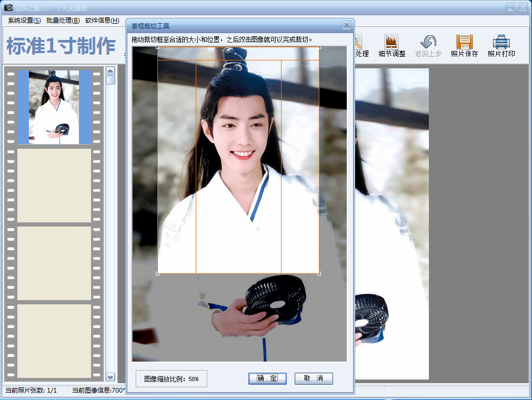
Task: Click the top-right crop frame handle
Action: (319, 48)
